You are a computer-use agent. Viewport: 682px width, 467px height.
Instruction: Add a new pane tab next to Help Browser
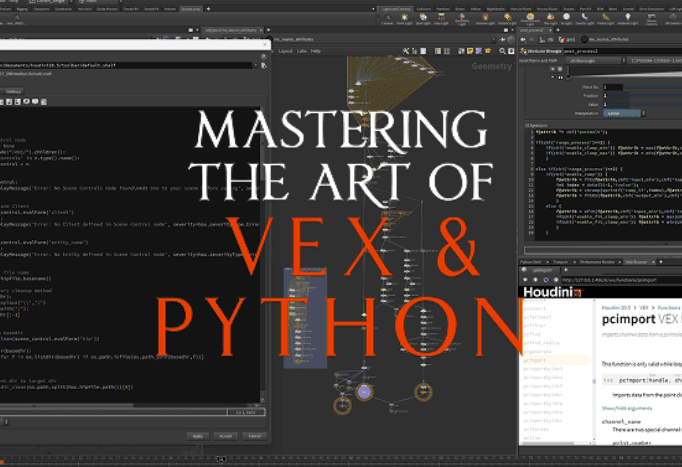(x=661, y=262)
